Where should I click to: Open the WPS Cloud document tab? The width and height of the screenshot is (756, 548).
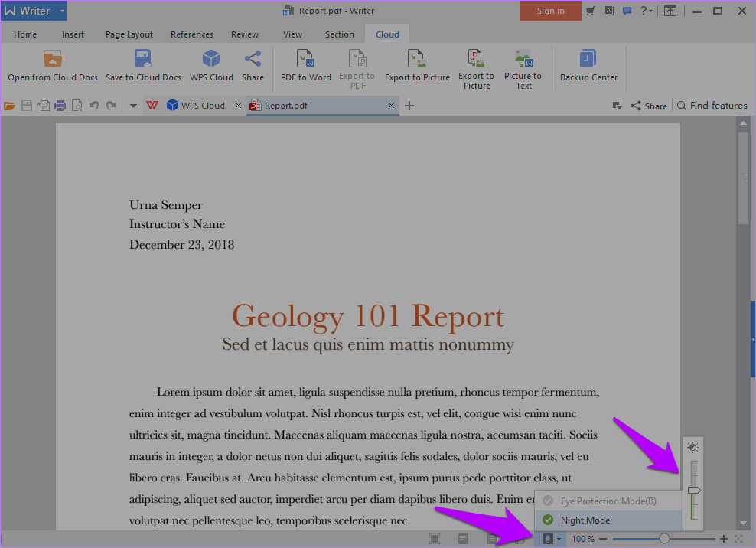click(202, 106)
